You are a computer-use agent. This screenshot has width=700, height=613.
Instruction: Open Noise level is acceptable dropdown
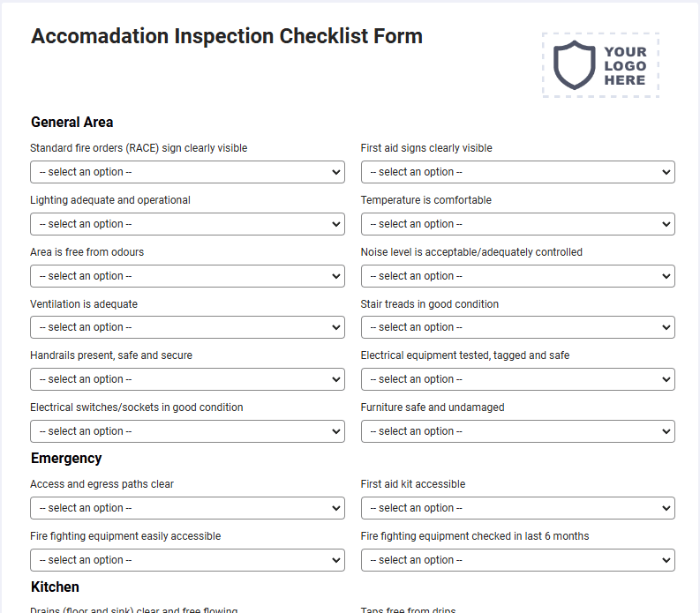point(518,276)
